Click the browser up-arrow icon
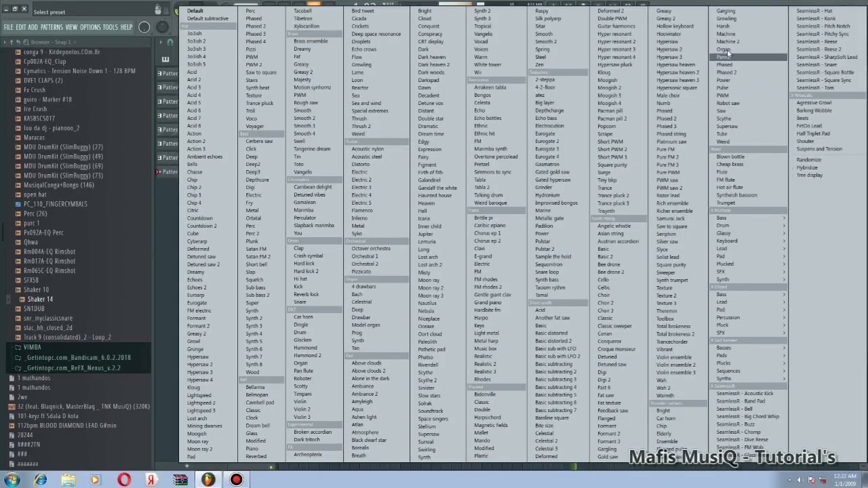Image resolution: width=868 pixels, height=488 pixels. pyautogui.click(x=12, y=42)
